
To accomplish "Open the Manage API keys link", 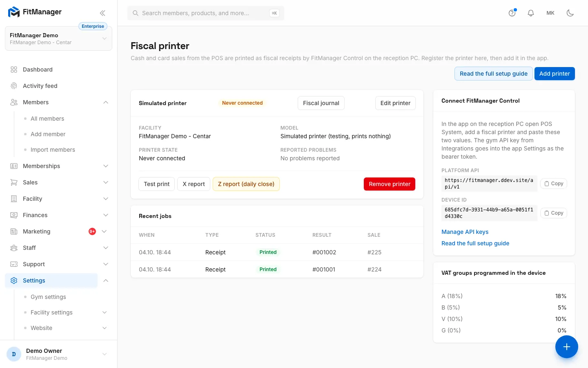I will coord(465,232).
